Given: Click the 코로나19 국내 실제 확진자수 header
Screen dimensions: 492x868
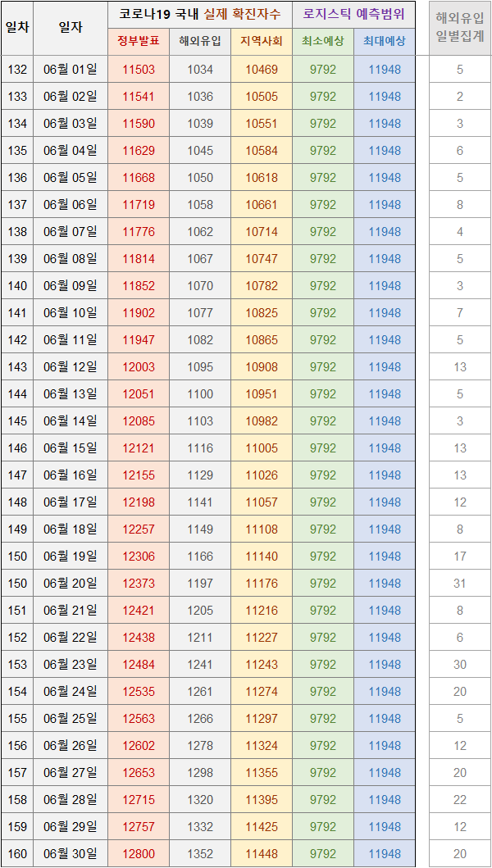Looking at the screenshot, I should point(200,15).
